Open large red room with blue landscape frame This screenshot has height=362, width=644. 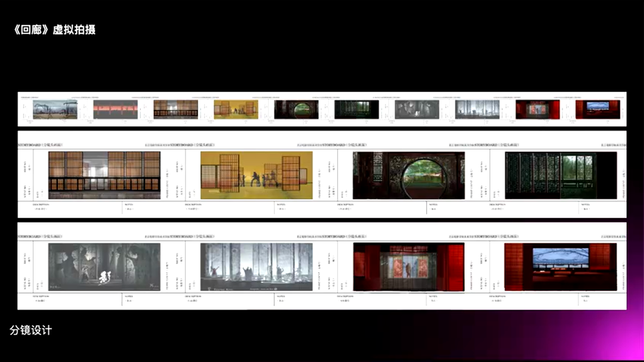point(560,267)
